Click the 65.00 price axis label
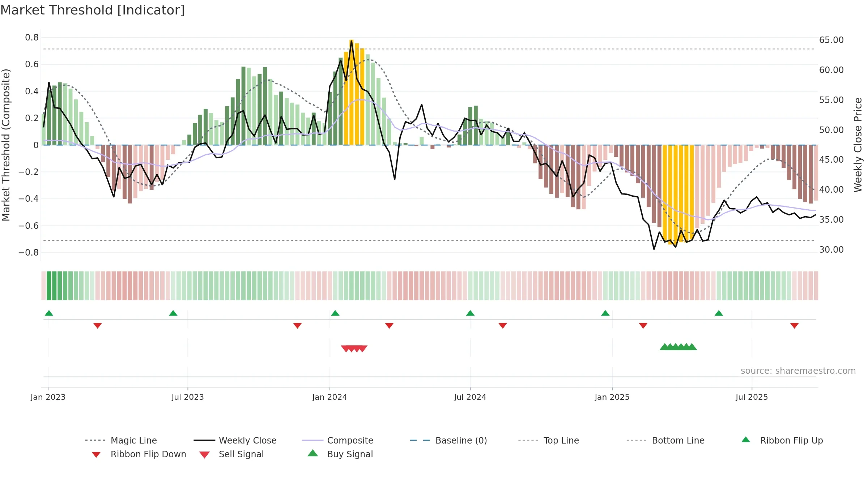The image size is (868, 488). click(x=831, y=40)
